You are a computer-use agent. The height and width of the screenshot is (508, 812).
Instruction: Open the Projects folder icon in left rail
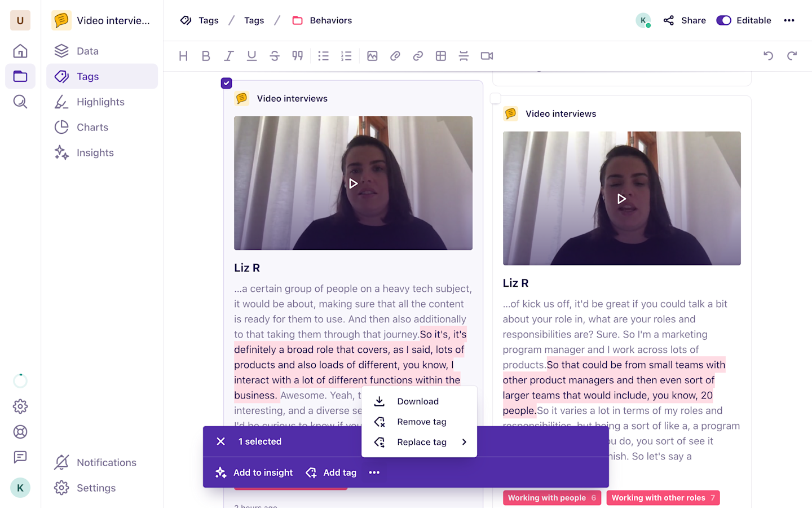[x=20, y=76]
